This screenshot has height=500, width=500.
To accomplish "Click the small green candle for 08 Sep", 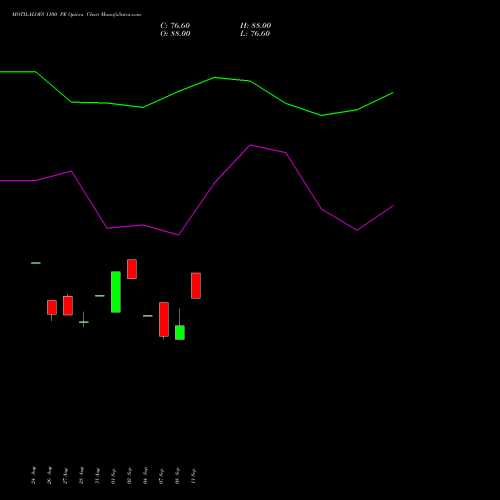I will point(180,332).
